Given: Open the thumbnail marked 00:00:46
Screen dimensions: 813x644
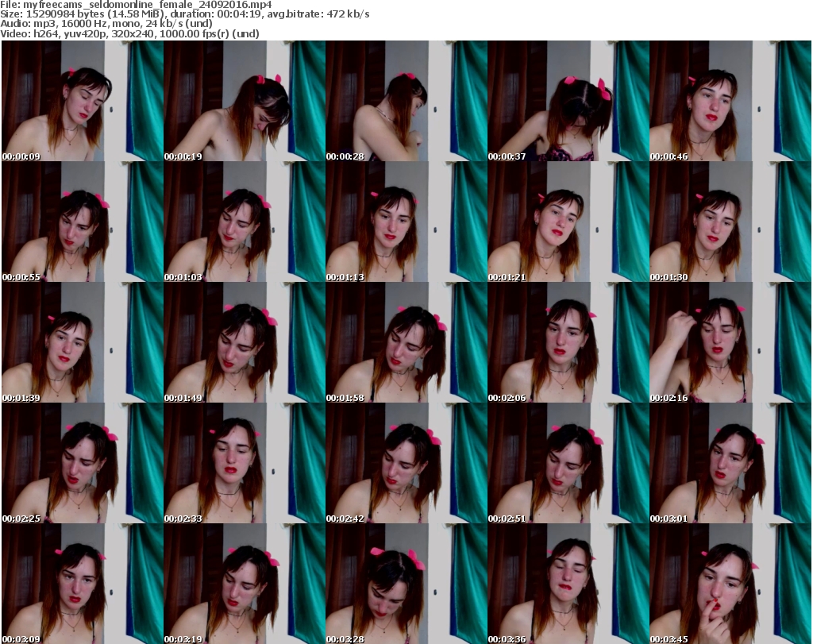Looking at the screenshot, I should click(x=730, y=101).
